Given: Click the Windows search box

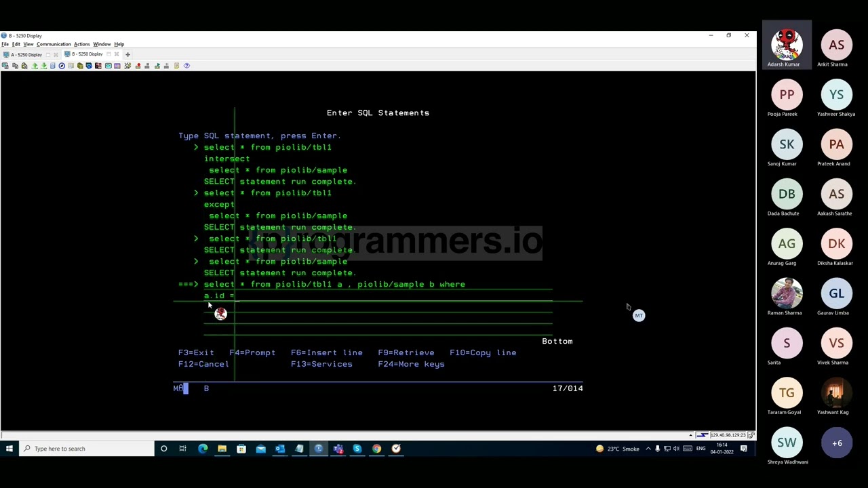Looking at the screenshot, I should [x=87, y=449].
